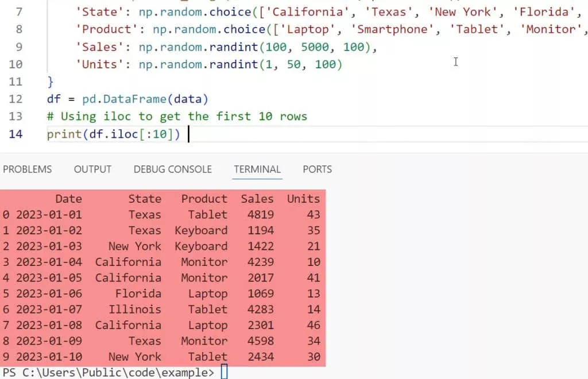The height and width of the screenshot is (379, 588).
Task: Select line number 12 in the gutter
Action: coord(16,99)
